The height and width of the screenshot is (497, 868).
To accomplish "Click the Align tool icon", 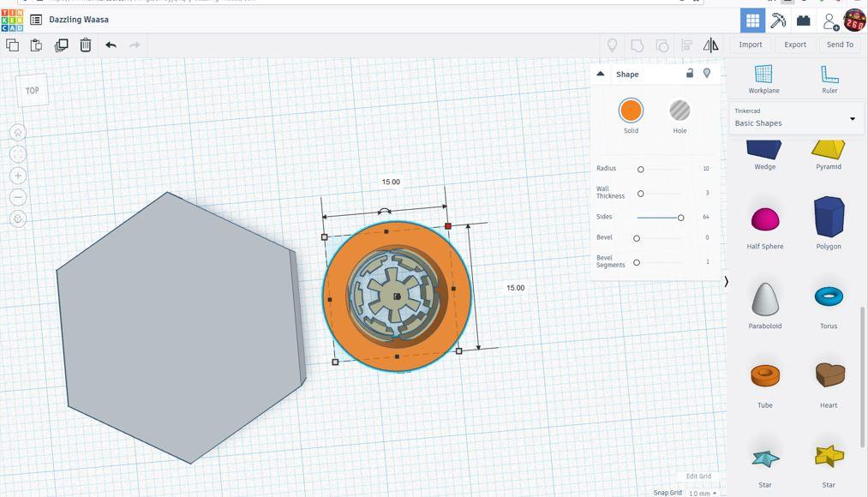I will (687, 45).
